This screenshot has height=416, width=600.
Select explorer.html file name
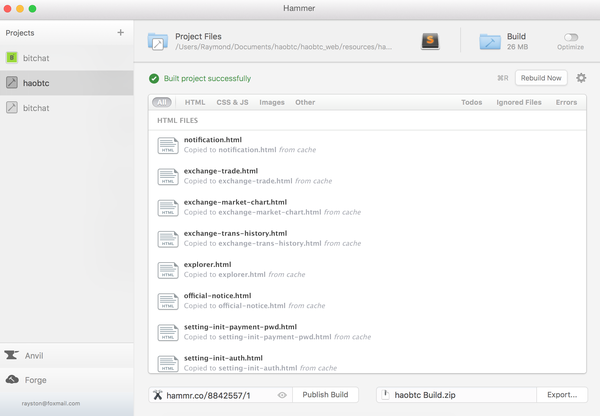click(x=207, y=264)
